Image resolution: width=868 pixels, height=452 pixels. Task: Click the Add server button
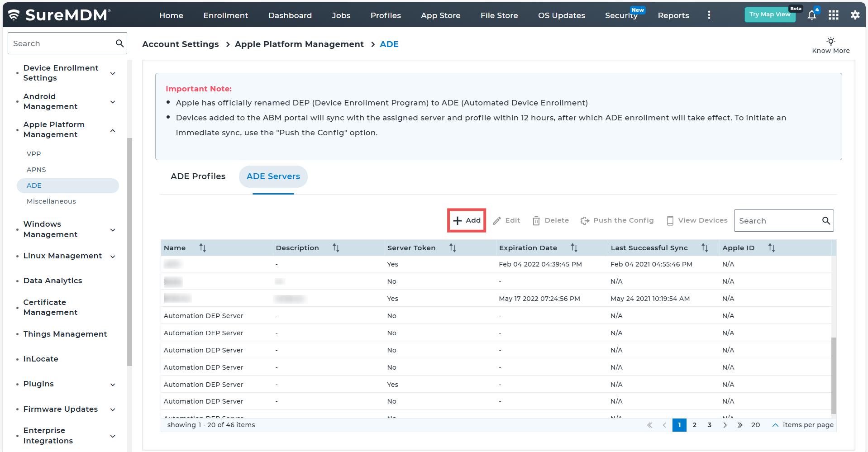coord(467,220)
